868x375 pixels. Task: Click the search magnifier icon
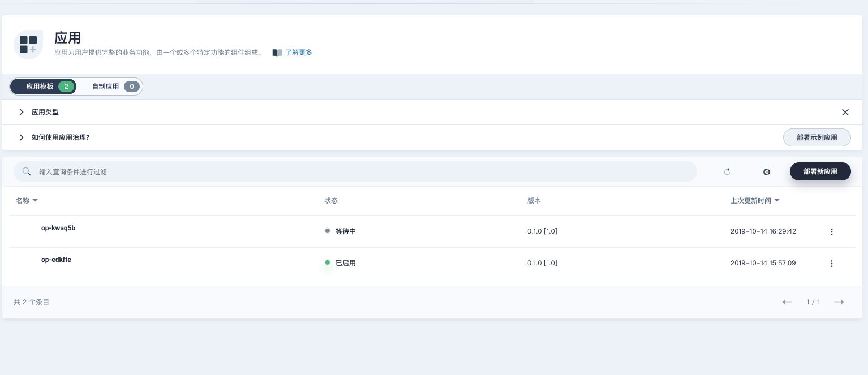[x=26, y=171]
